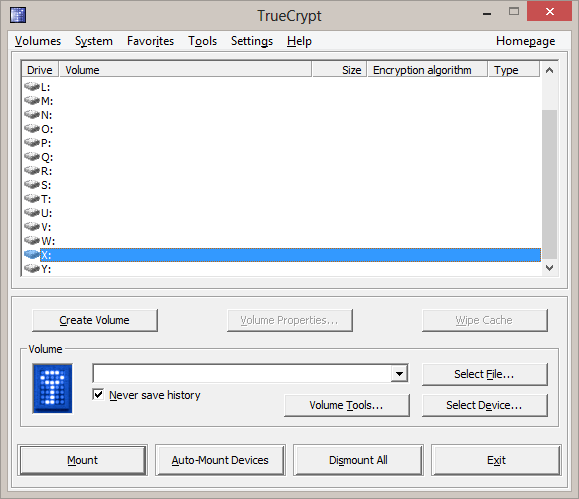Select the "W:" drive letter text
This screenshot has height=499, width=579.
[48, 241]
